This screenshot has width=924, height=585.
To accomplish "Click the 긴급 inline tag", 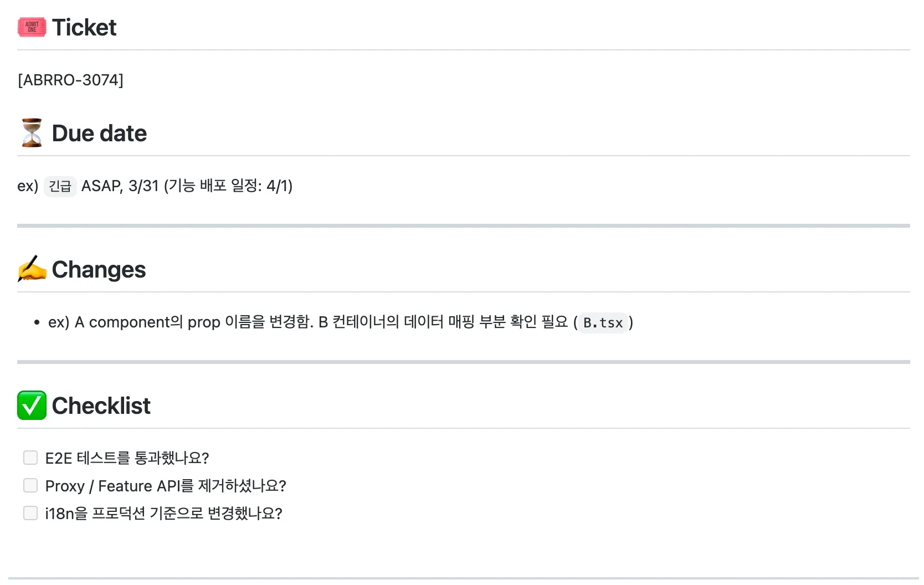I will coord(60,186).
